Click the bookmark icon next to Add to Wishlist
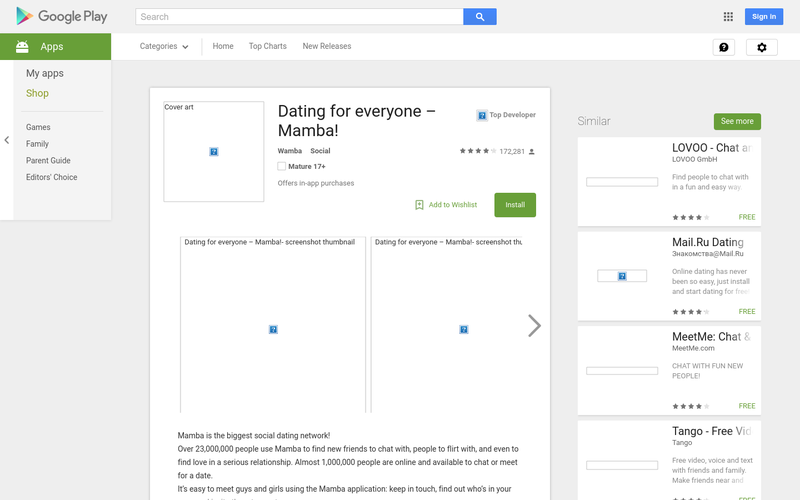Image resolution: width=800 pixels, height=500 pixels. pyautogui.click(x=419, y=205)
